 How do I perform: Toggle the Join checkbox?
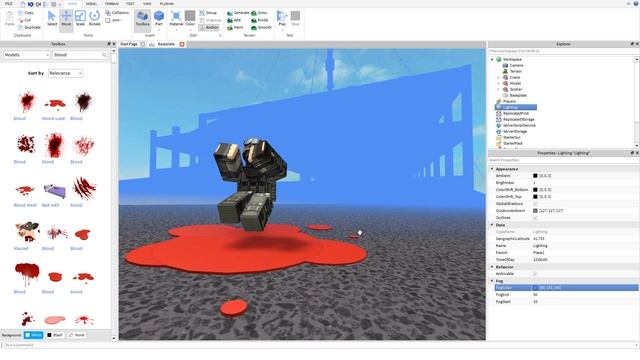pos(108,20)
